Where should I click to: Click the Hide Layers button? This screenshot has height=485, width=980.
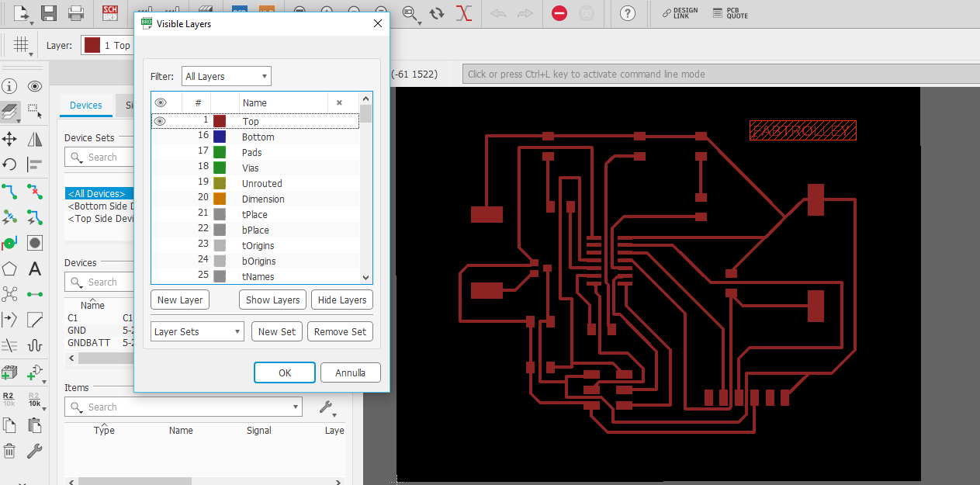(x=342, y=300)
